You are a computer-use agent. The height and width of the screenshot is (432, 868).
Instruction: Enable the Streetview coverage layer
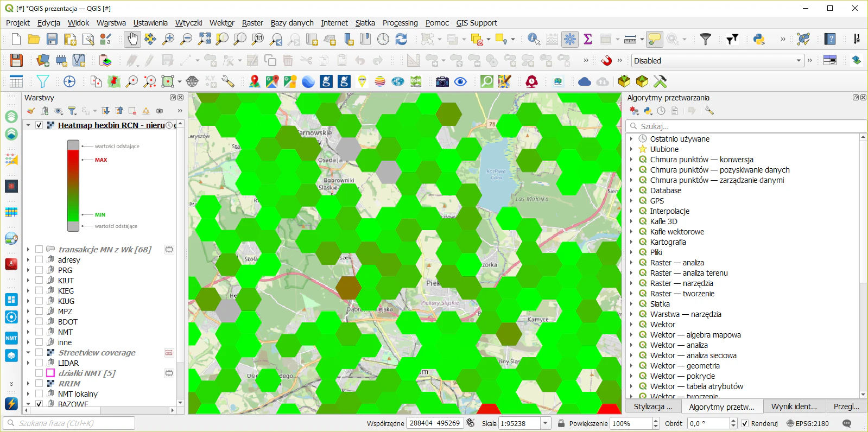coord(39,353)
